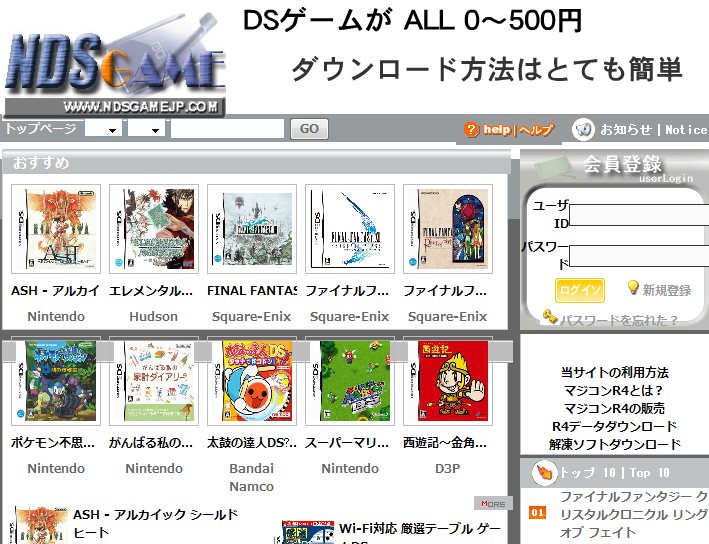Open the stained-glass Final Fantasy cover thumbnail
The height and width of the screenshot is (544, 709).
pos(448,229)
